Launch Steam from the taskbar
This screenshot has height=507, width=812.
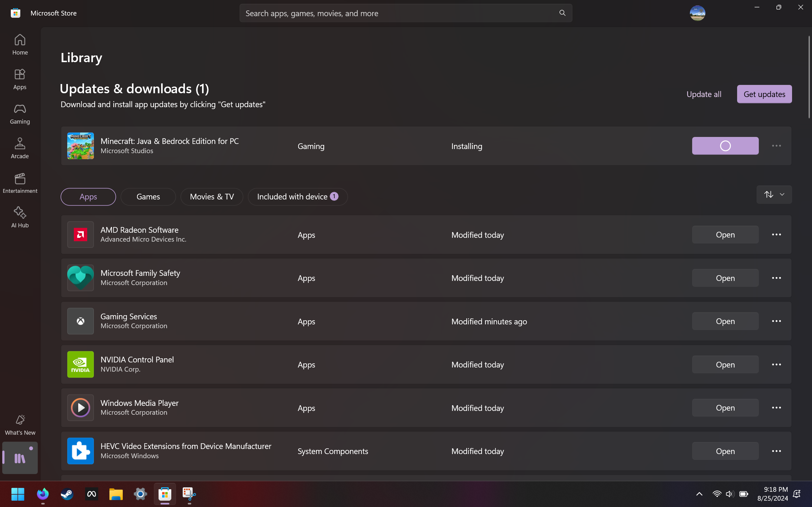(67, 494)
